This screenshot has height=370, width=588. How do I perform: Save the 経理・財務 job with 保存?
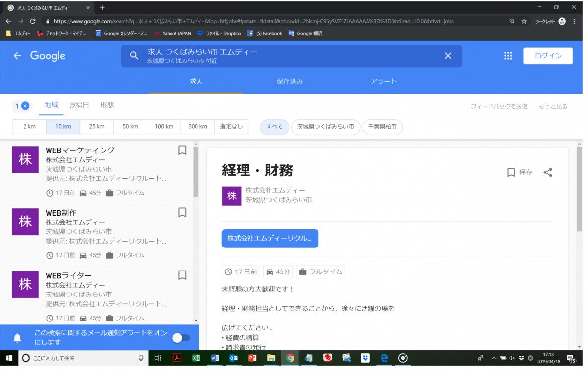point(519,172)
